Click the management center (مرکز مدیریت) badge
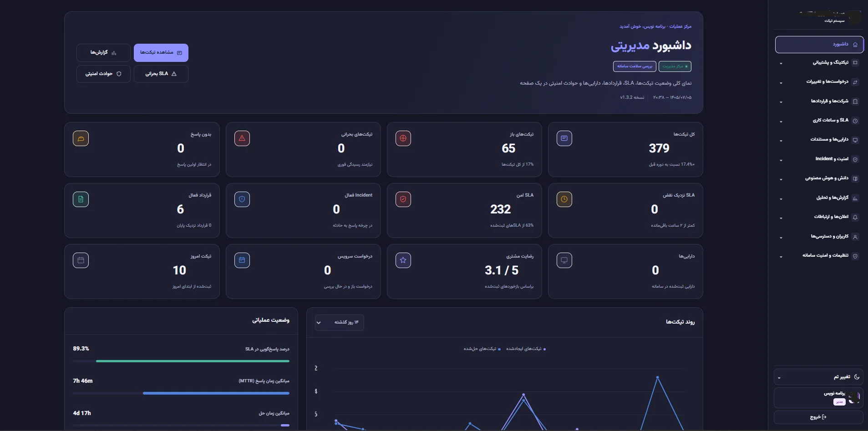The height and width of the screenshot is (431, 868). pos(675,66)
